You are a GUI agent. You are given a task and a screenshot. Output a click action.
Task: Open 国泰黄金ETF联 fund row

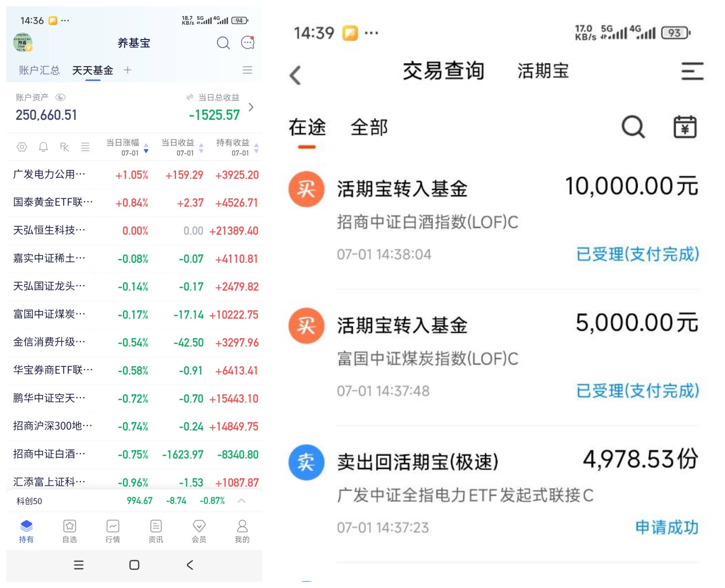tap(134, 203)
